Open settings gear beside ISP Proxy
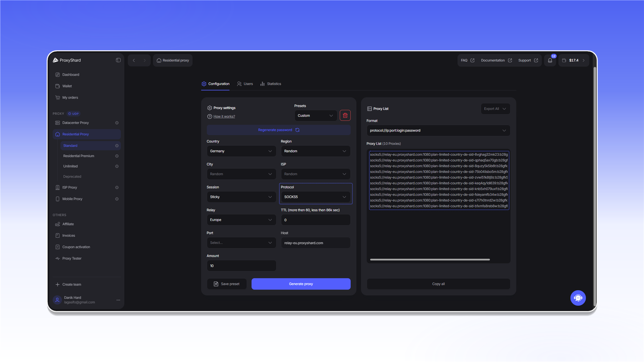Image resolution: width=644 pixels, height=362 pixels. (x=117, y=187)
